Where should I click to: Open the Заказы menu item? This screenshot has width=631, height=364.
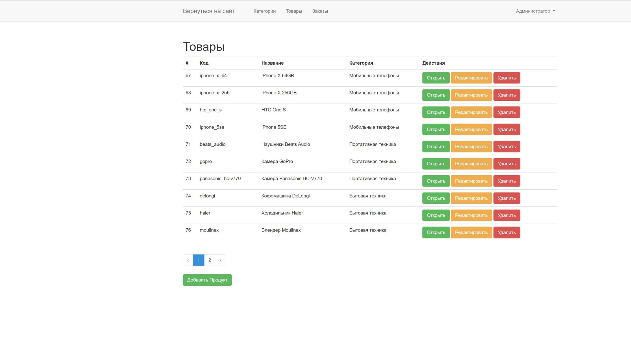pos(320,11)
